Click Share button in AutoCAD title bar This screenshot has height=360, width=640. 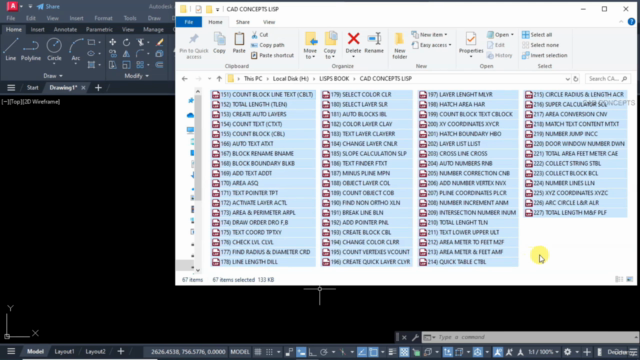(x=48, y=7)
